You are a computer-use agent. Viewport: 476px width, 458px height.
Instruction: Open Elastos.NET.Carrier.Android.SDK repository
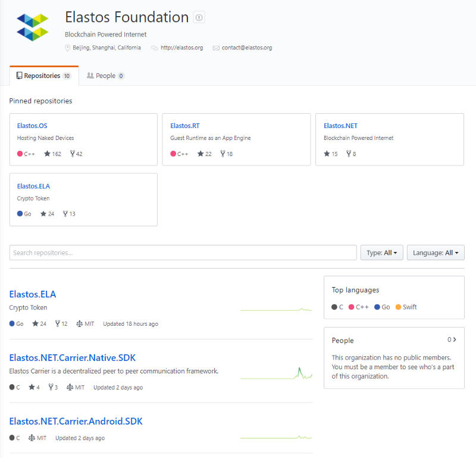coord(76,421)
